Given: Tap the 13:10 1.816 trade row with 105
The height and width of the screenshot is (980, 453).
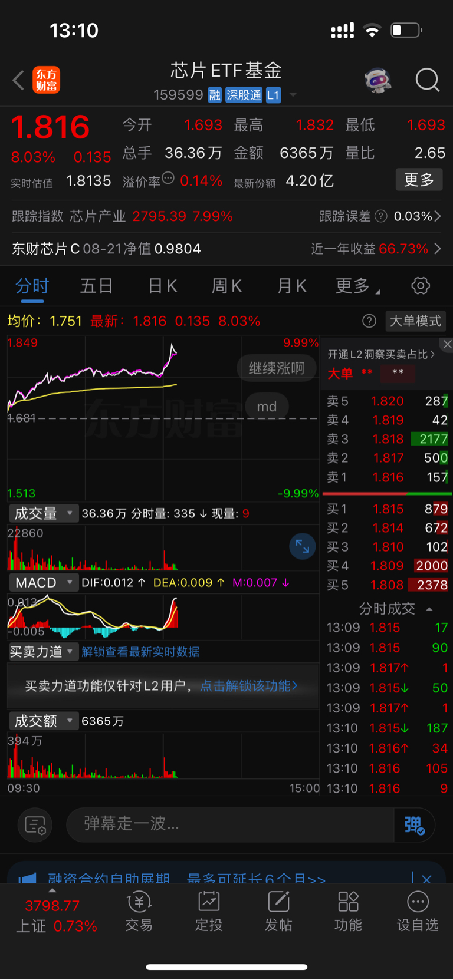Looking at the screenshot, I should [387, 768].
